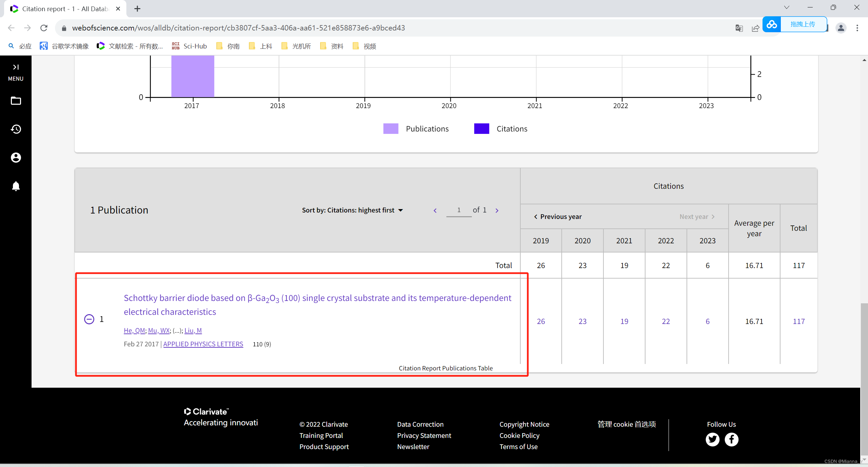The width and height of the screenshot is (868, 467).
Task: Open author He, QM link
Action: click(134, 330)
